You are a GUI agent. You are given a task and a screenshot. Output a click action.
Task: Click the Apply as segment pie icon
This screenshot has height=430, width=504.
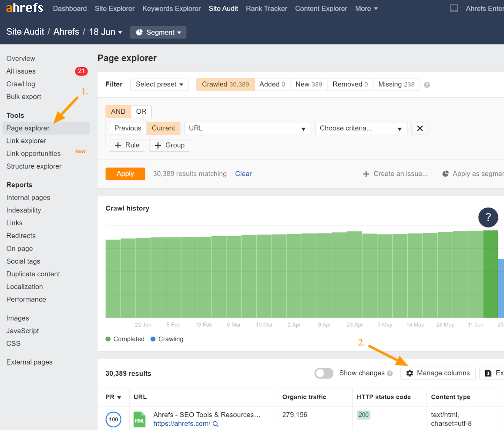click(x=445, y=173)
